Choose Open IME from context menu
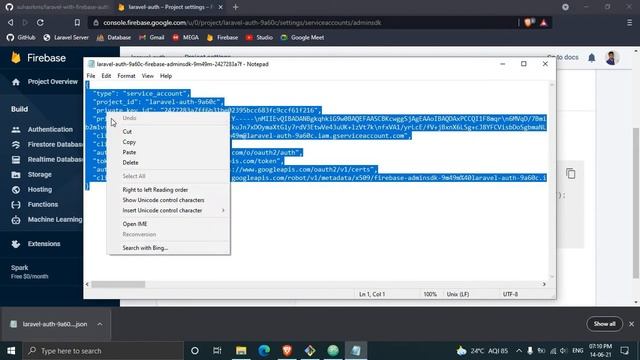Screen dimensions: 640x360 [x=169, y=224]
